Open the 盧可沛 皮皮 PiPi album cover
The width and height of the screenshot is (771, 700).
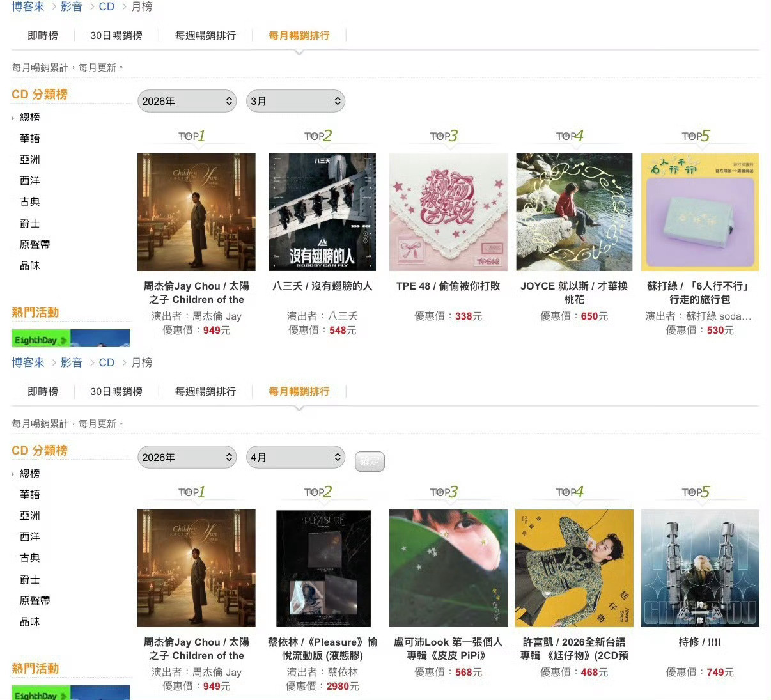[448, 568]
